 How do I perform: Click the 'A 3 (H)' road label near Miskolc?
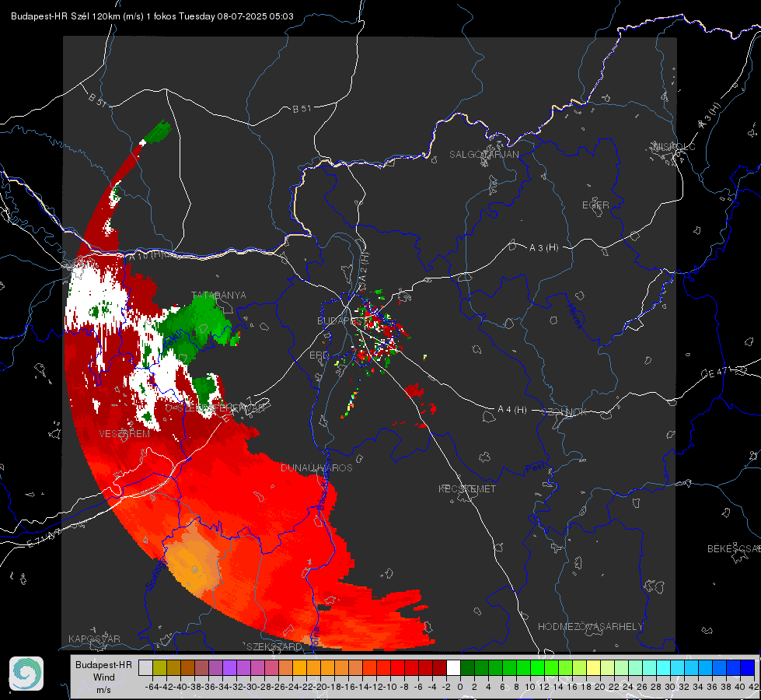[710, 116]
